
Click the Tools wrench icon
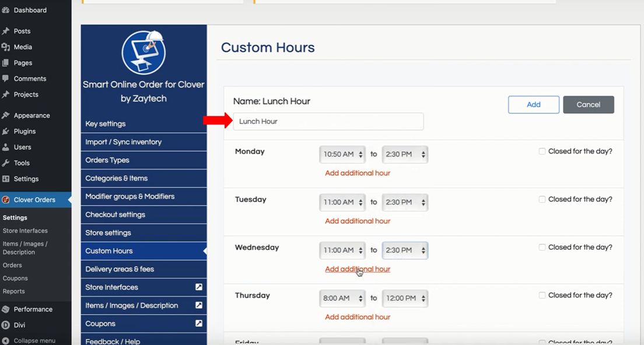[6, 163]
